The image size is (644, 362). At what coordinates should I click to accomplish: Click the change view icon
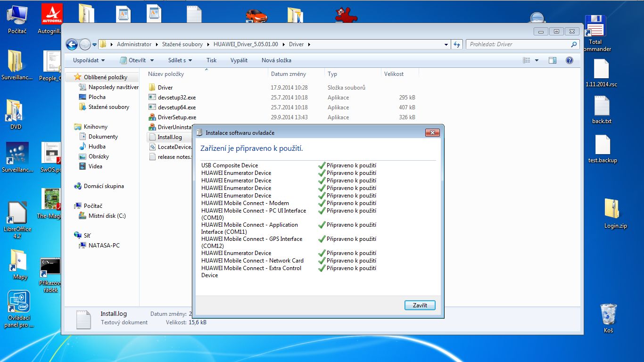point(527,60)
